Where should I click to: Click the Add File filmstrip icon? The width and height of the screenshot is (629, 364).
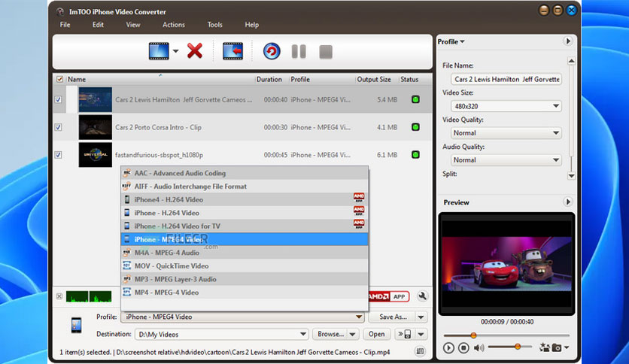159,51
